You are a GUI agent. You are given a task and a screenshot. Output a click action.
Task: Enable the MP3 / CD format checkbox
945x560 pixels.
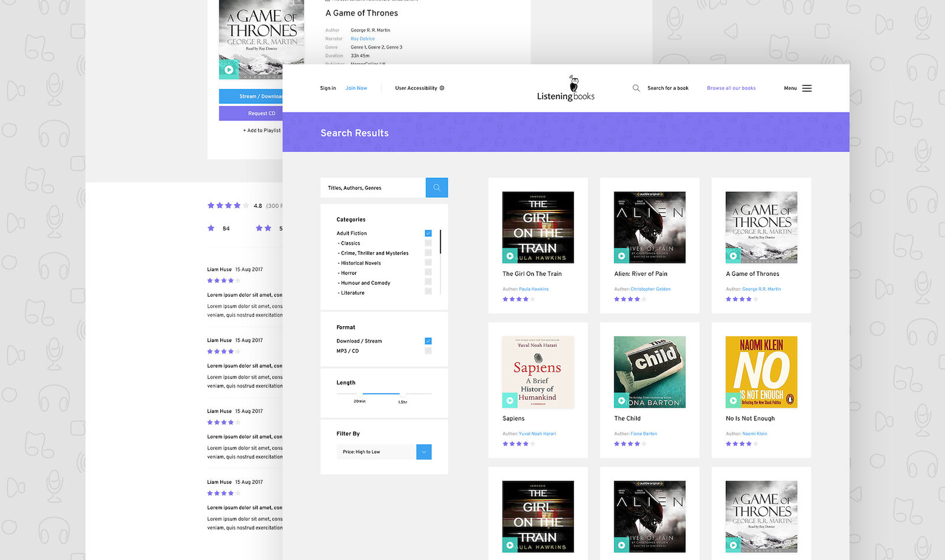428,351
